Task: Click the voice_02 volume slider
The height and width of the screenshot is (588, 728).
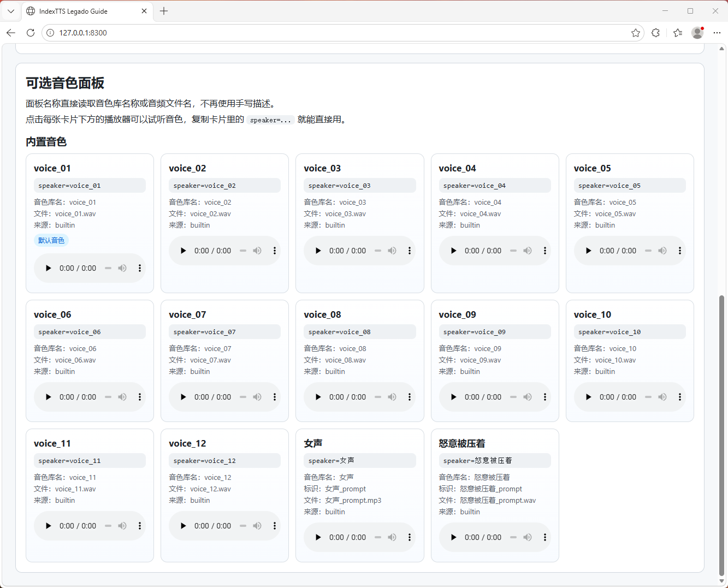Action: (243, 251)
